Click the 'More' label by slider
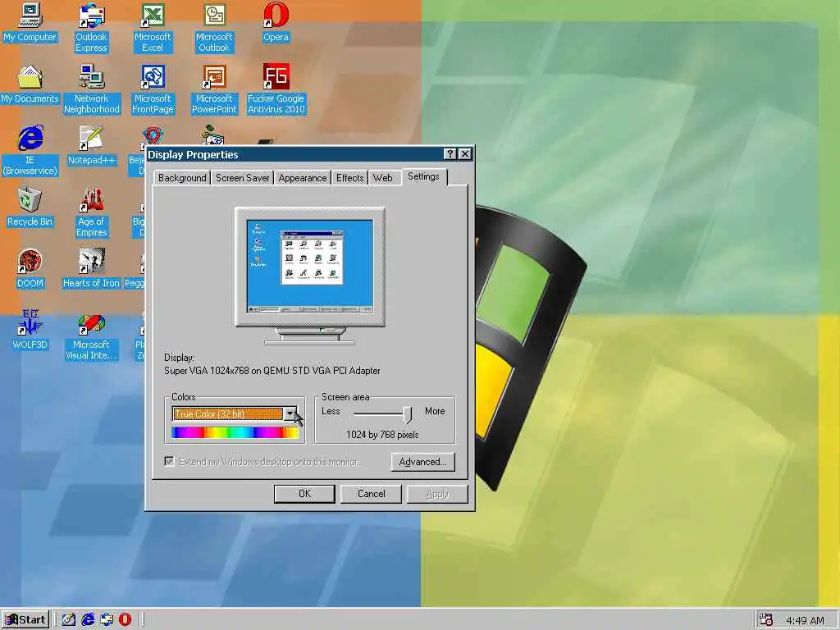 click(x=435, y=411)
